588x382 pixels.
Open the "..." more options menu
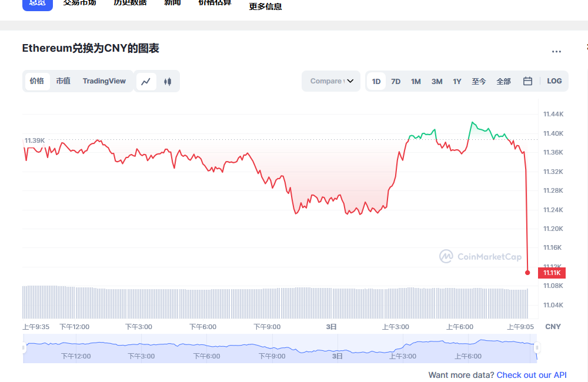coord(556,52)
